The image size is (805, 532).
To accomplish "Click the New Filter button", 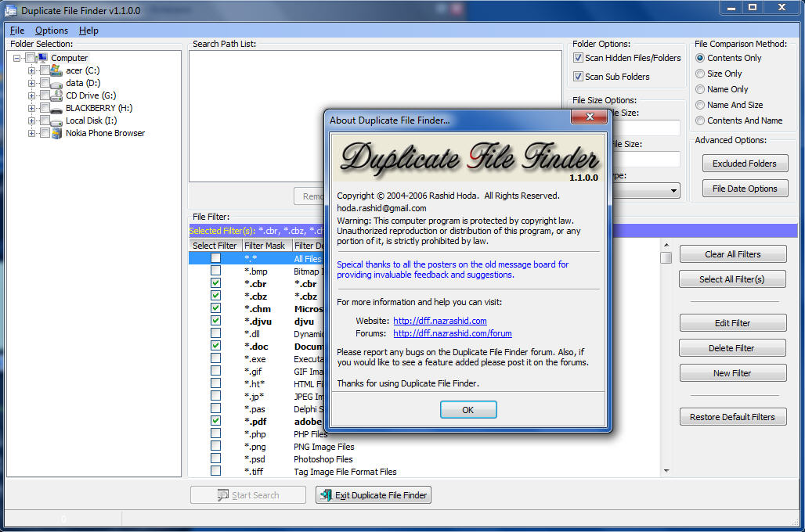I will point(733,373).
